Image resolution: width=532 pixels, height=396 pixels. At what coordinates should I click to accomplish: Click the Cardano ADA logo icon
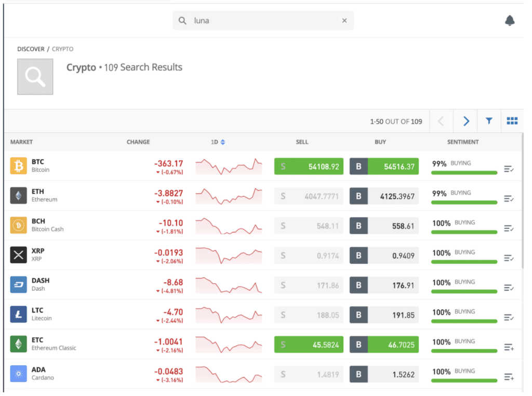(18, 374)
